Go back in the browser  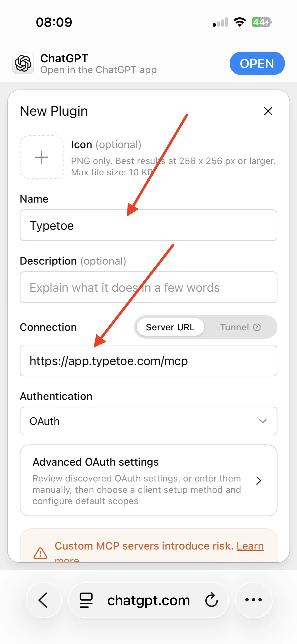click(x=44, y=600)
